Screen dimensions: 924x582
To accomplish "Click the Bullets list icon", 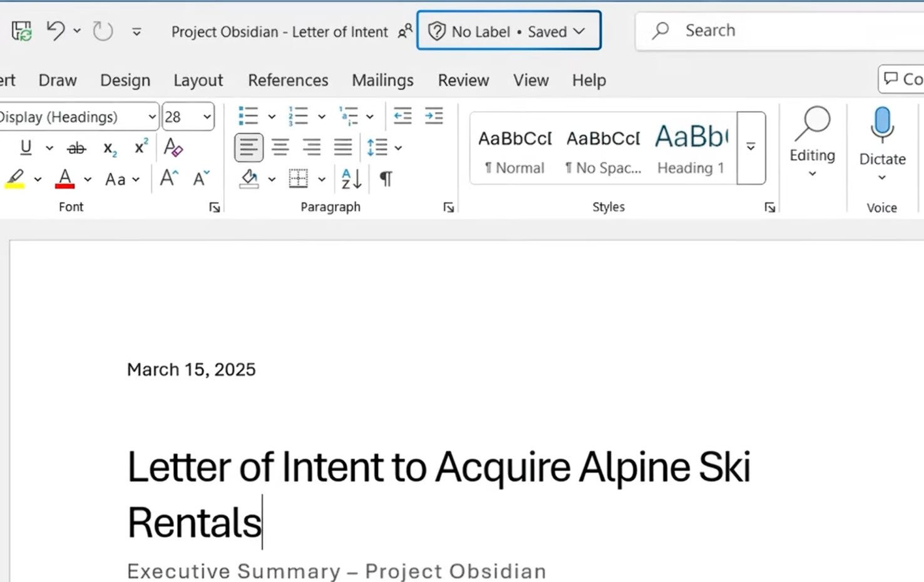I will pyautogui.click(x=249, y=116).
